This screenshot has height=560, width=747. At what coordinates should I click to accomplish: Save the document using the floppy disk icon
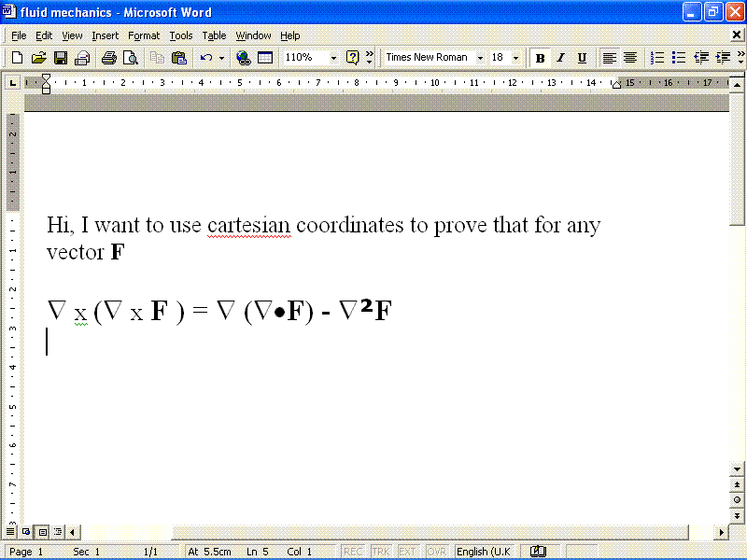tap(60, 58)
